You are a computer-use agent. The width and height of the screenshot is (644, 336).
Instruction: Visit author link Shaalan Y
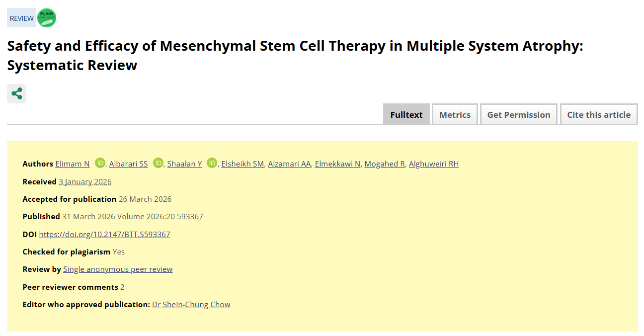pos(184,164)
